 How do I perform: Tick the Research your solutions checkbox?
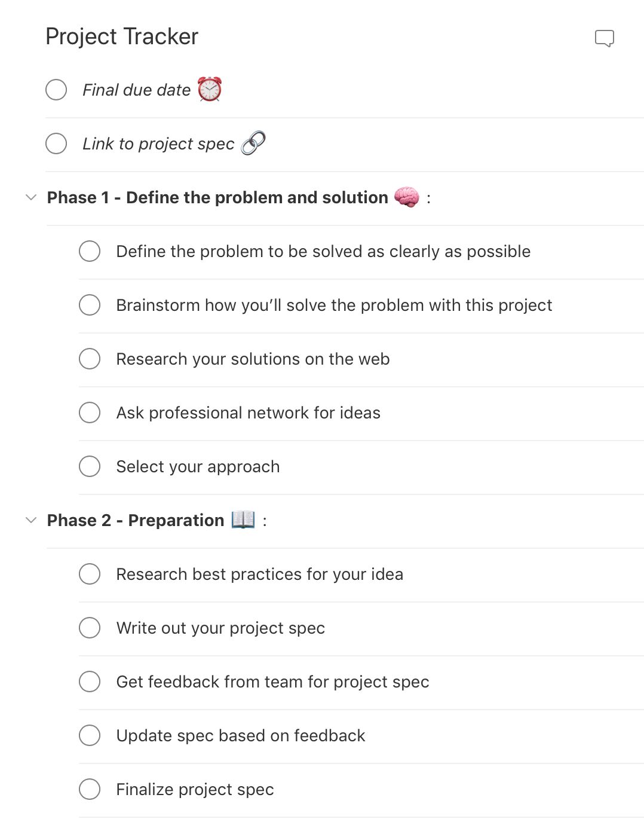point(90,359)
